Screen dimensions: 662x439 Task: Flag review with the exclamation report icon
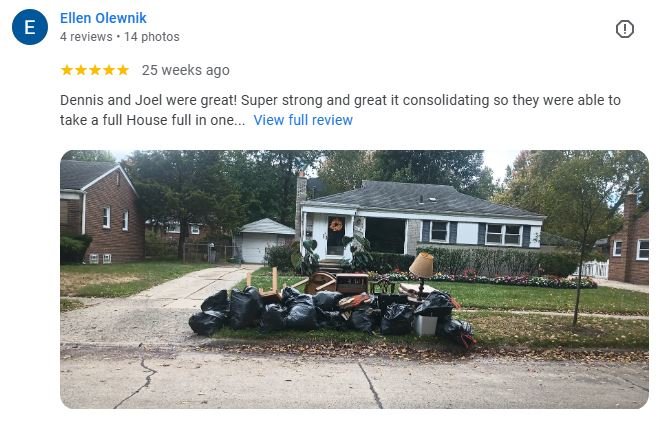624,29
